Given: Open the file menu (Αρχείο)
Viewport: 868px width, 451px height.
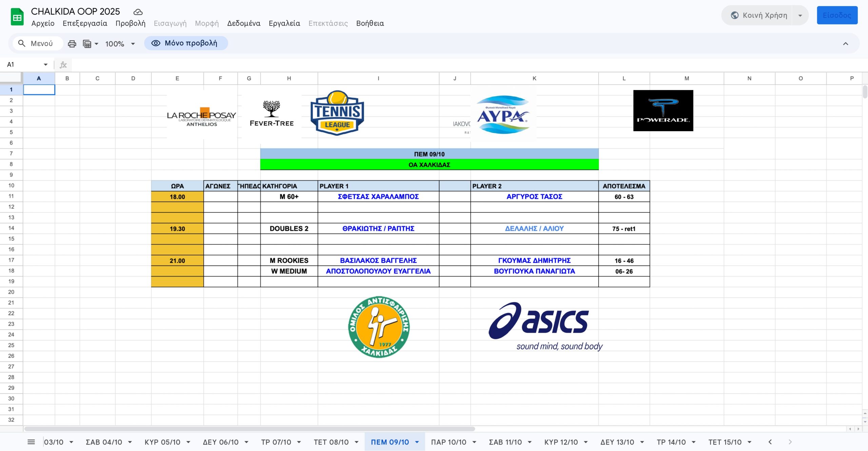Looking at the screenshot, I should (43, 23).
